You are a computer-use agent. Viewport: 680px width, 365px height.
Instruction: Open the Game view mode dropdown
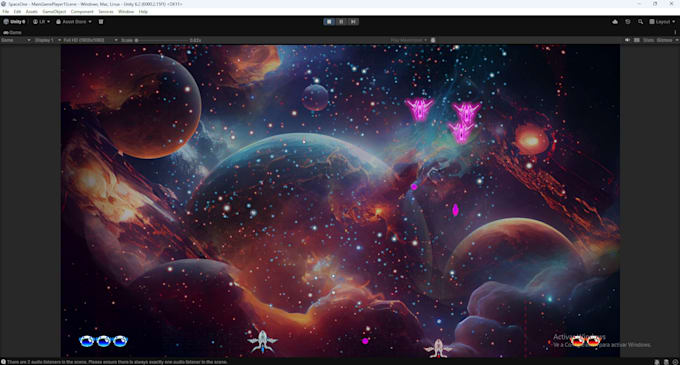click(16, 40)
